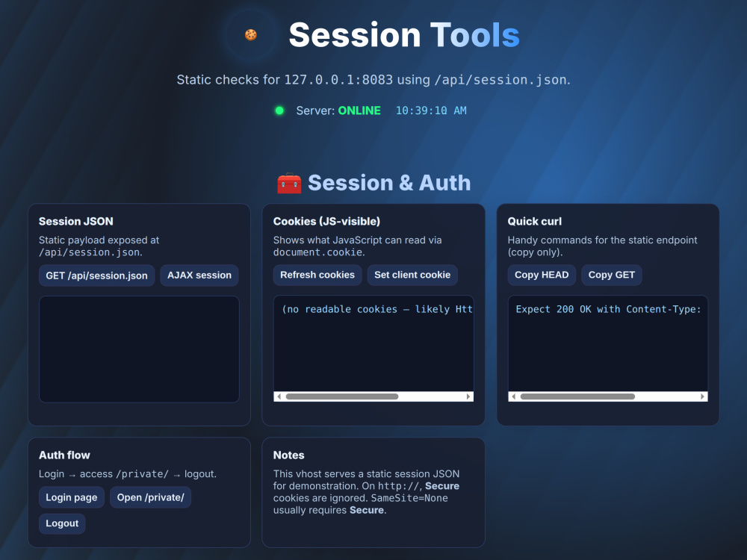Click the Session JSON output box
This screenshot has height=560, width=747.
[x=139, y=349]
